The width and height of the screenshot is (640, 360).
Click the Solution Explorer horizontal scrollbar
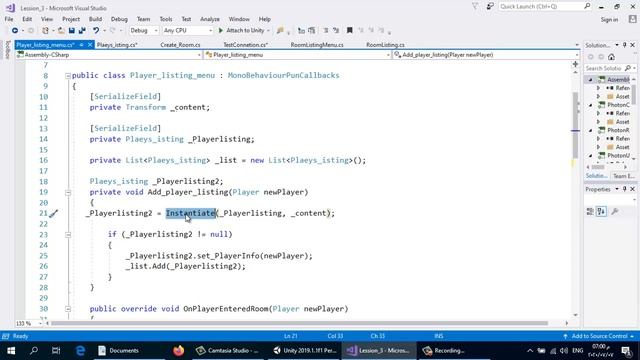606,167
